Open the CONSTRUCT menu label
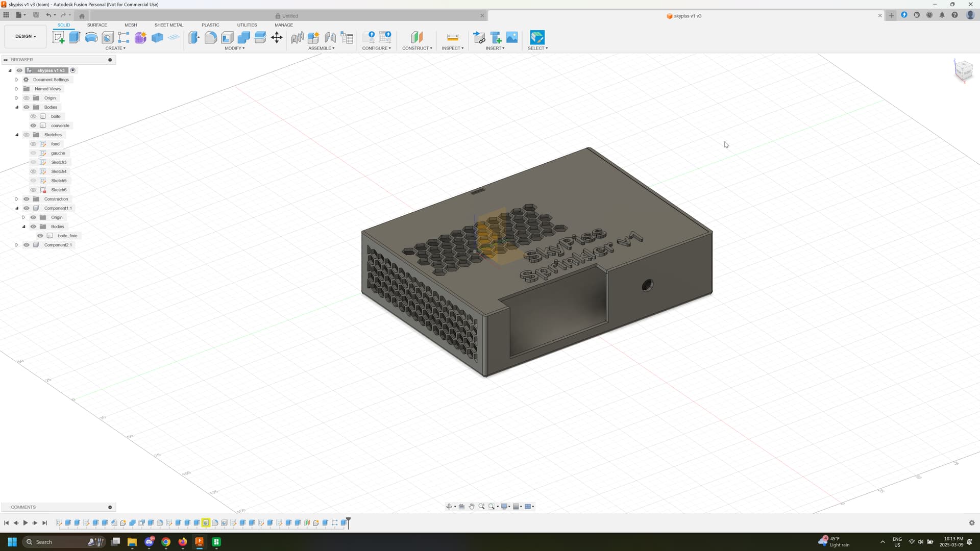980x551 pixels. [x=416, y=48]
